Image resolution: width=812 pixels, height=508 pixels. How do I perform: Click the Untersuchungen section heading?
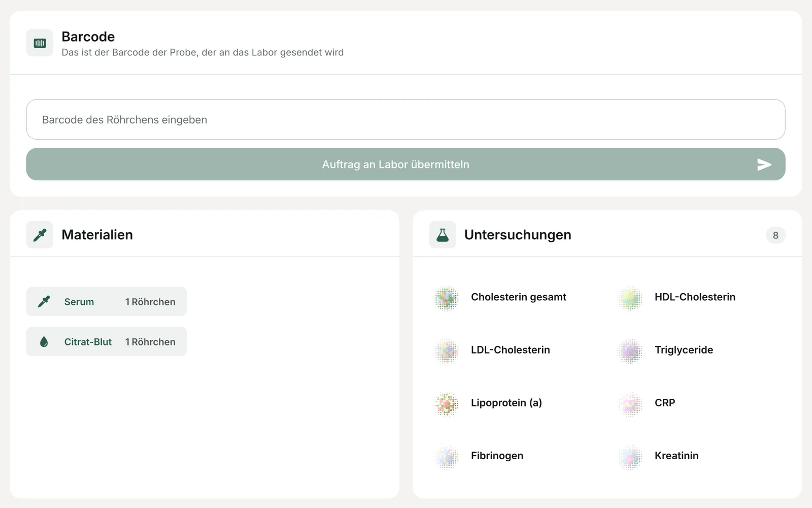point(518,235)
